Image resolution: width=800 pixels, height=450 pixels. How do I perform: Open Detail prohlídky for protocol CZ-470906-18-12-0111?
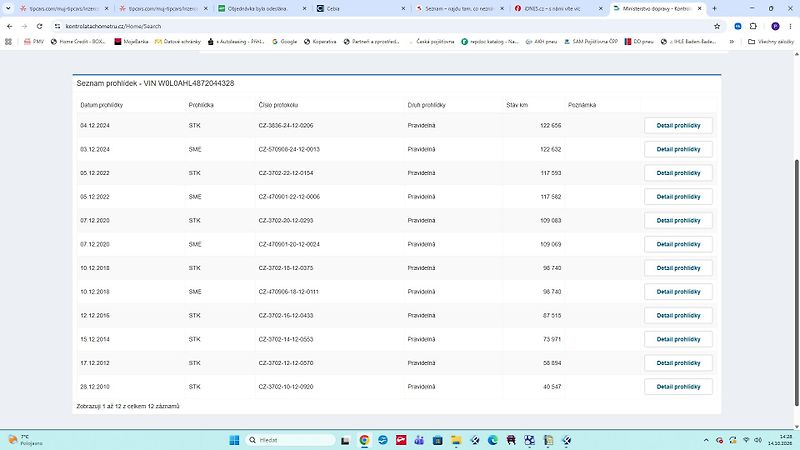coord(678,292)
